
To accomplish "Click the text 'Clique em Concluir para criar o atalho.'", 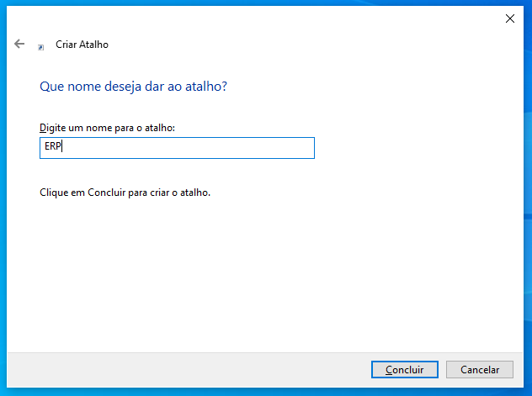I will [x=125, y=193].
